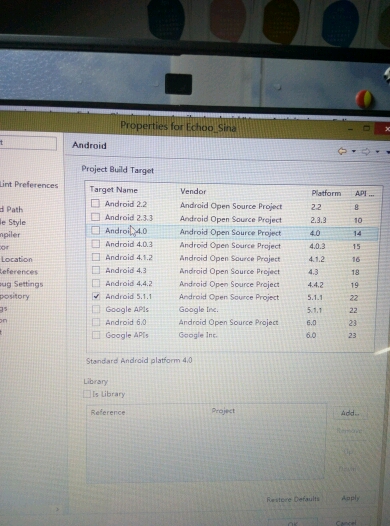Click API level 19 cell
The height and width of the screenshot is (526, 390).
pyautogui.click(x=354, y=285)
